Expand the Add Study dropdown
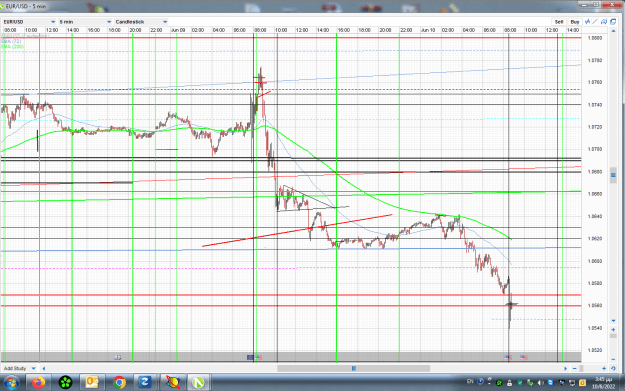Viewport: 625px width, 391px height. tap(19, 368)
